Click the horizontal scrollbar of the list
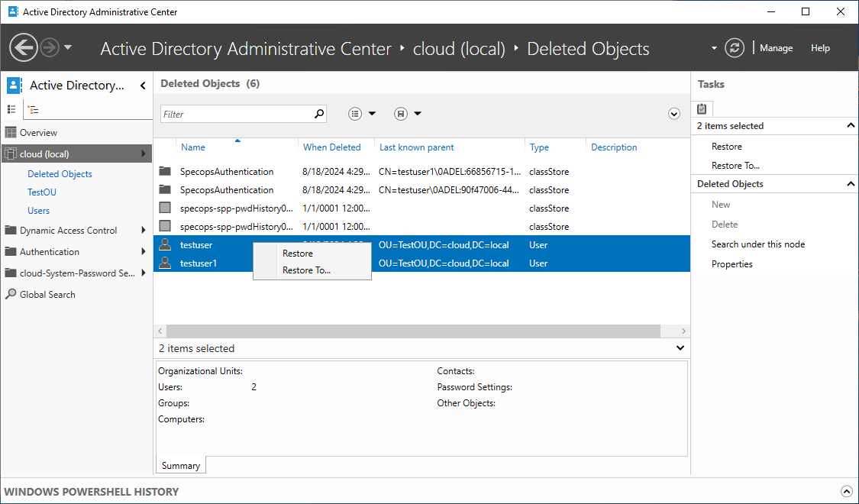 coord(413,331)
